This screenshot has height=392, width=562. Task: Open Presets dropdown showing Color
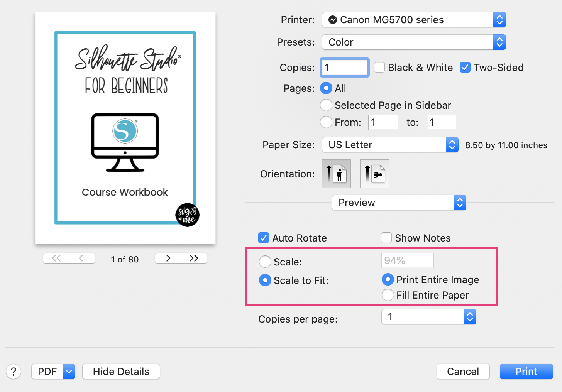click(414, 42)
